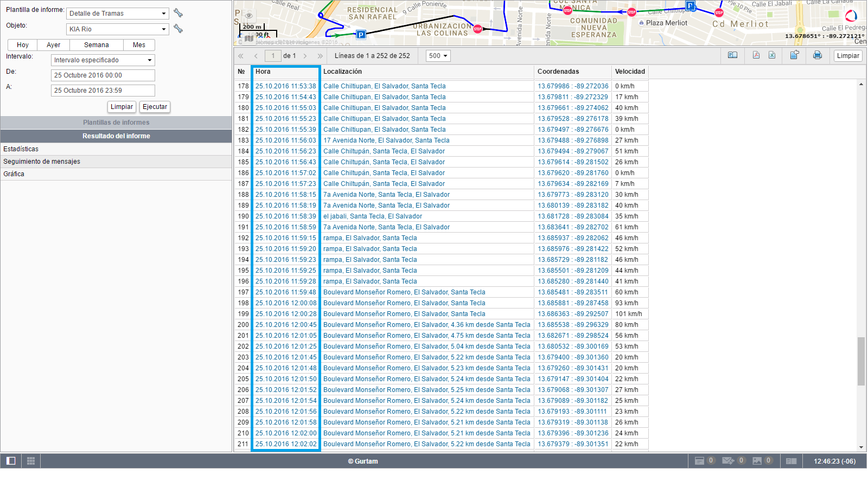Open the Plantilla de informe dropdown
This screenshot has width=868, height=488.
[117, 14]
